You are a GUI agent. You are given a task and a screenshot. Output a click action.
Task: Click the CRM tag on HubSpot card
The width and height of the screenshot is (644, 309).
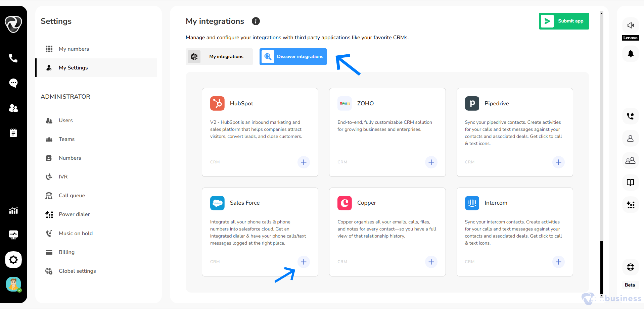coord(215,162)
